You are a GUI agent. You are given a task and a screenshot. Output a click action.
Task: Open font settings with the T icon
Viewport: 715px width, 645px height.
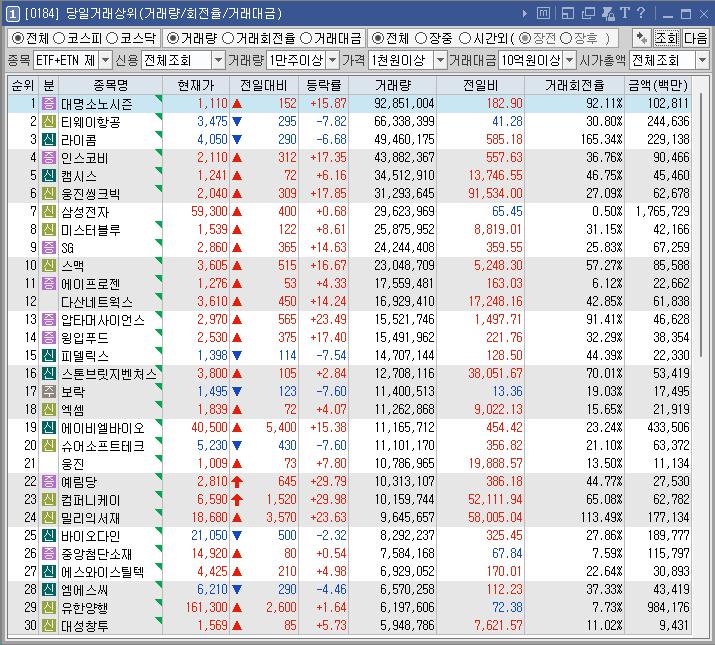(625, 13)
